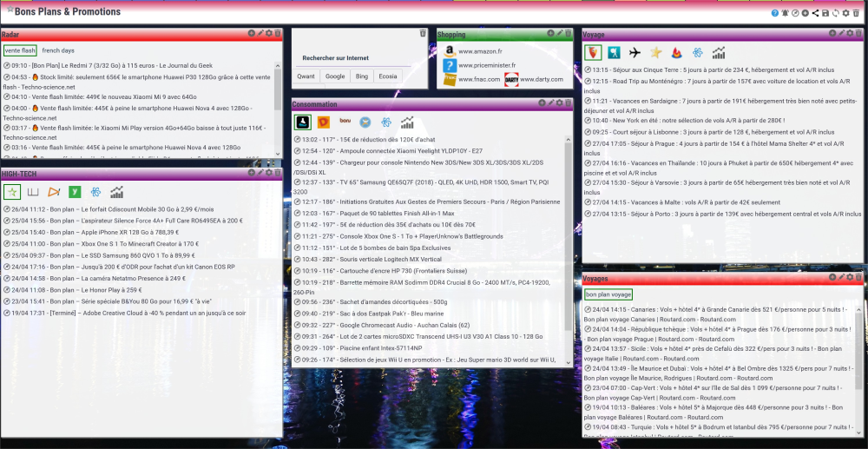
Task: Select the airplane feed in Voyage panel
Action: pyautogui.click(x=635, y=53)
